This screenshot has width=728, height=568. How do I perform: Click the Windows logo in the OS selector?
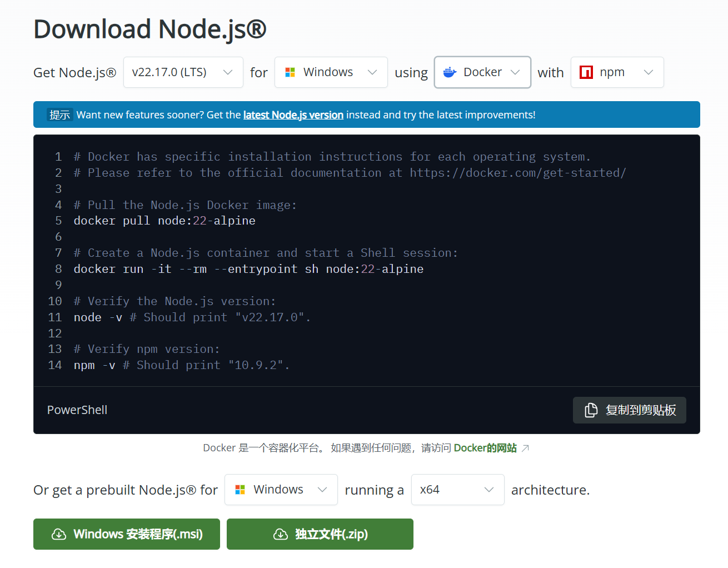click(290, 72)
